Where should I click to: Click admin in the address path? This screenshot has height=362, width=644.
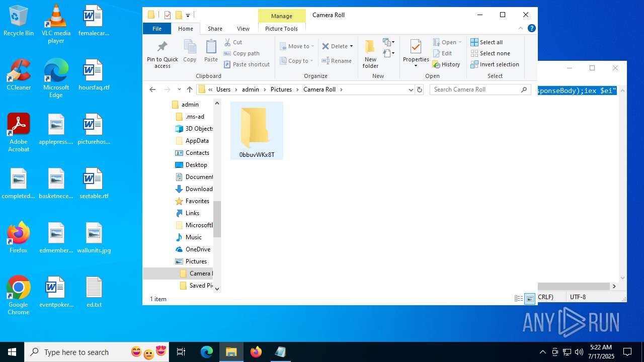[251, 89]
